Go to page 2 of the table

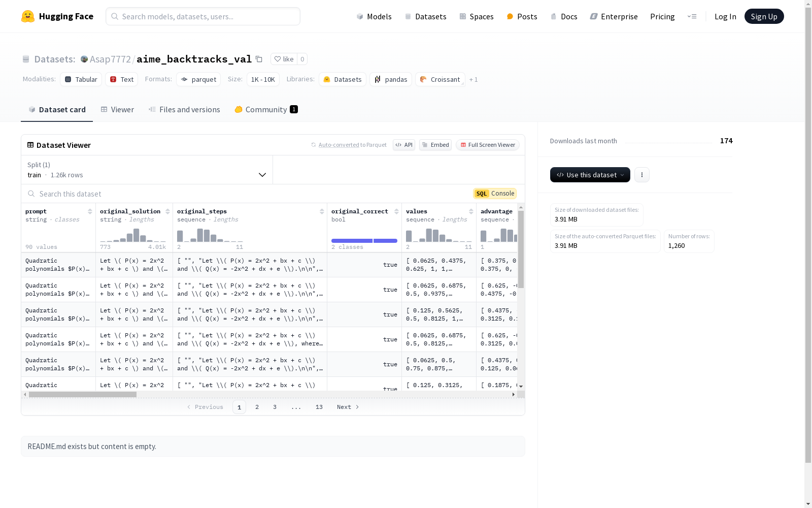257,407
